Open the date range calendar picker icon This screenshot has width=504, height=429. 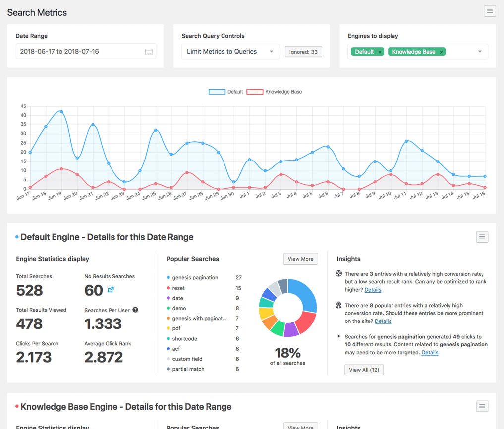point(149,51)
